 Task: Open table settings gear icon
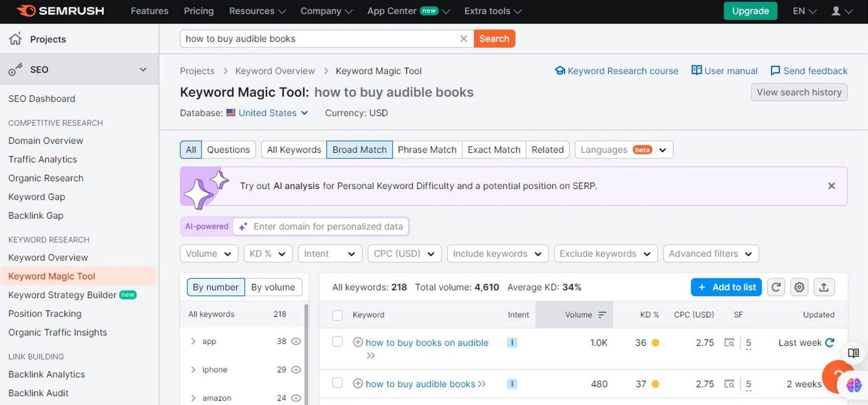799,287
